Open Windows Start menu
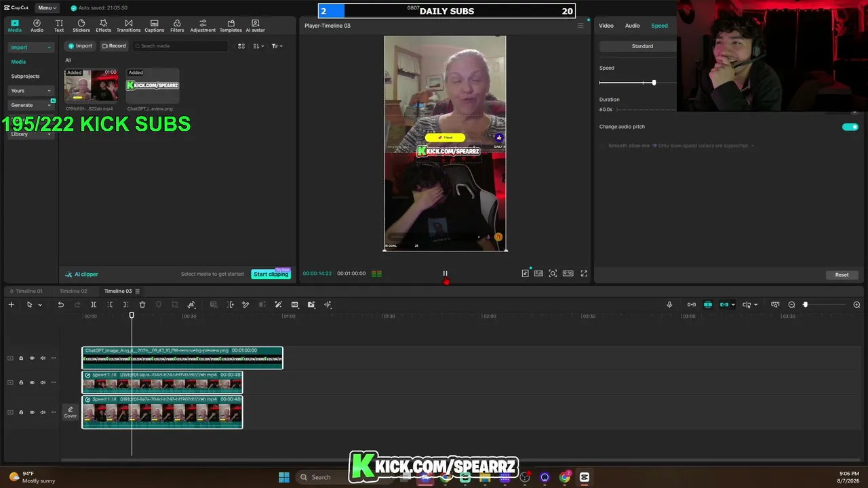868x488 pixels. (x=284, y=477)
